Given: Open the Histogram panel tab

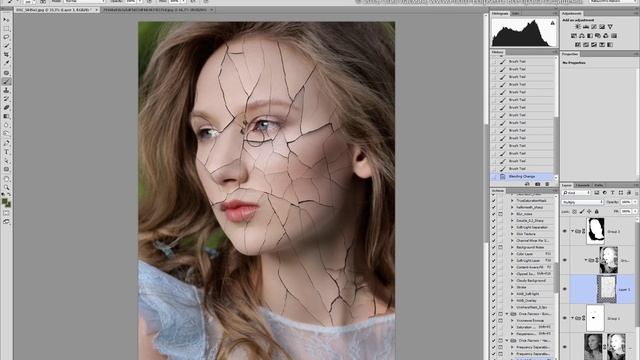Looking at the screenshot, I should (500, 13).
